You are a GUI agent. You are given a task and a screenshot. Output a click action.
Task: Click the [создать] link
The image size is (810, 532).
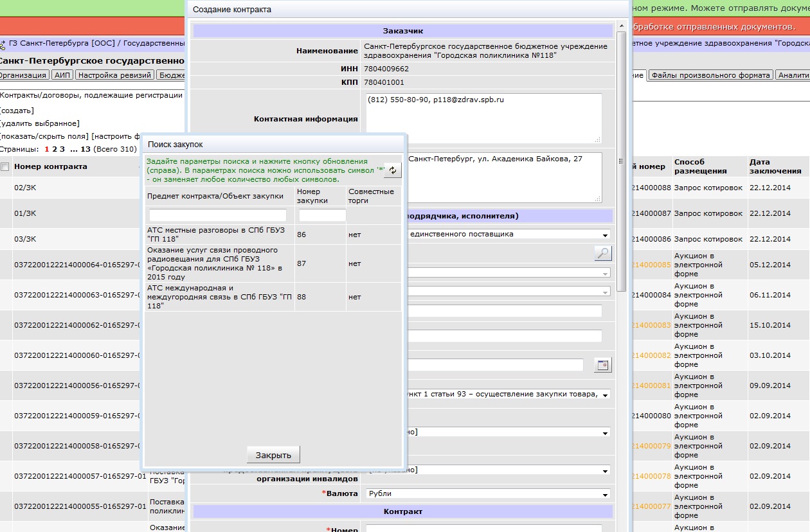pyautogui.click(x=17, y=111)
